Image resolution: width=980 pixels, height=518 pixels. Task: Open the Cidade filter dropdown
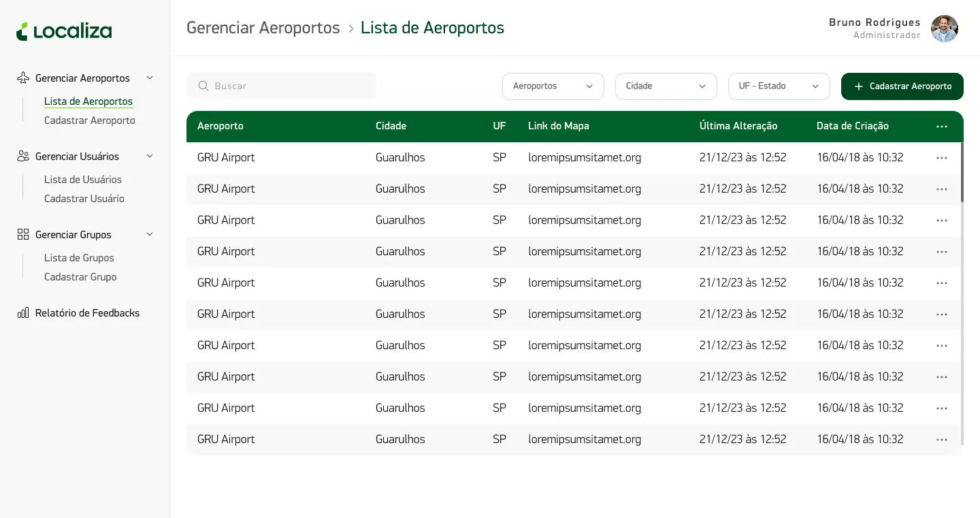tap(666, 86)
